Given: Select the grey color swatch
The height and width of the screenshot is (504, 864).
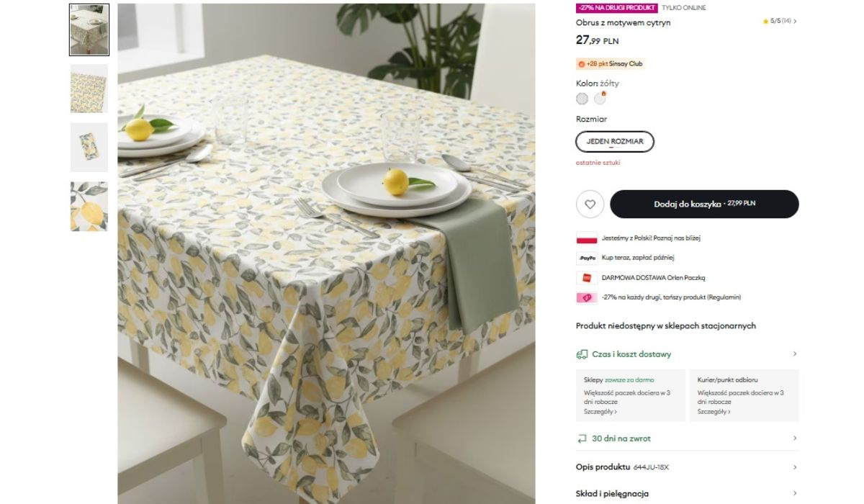Looking at the screenshot, I should (x=582, y=99).
